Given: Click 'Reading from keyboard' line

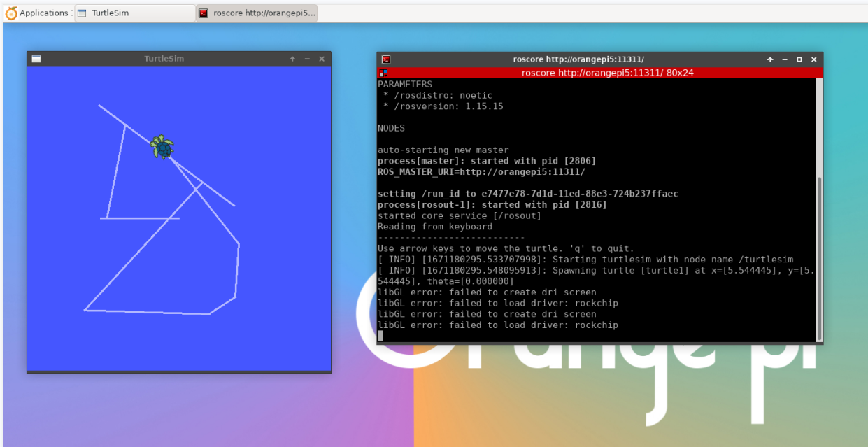Looking at the screenshot, I should pos(435,226).
